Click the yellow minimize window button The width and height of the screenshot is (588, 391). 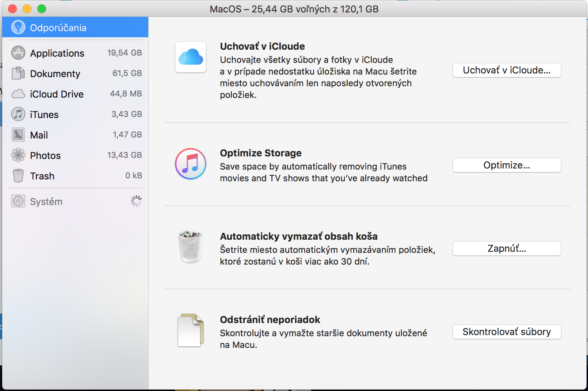pos(27,9)
